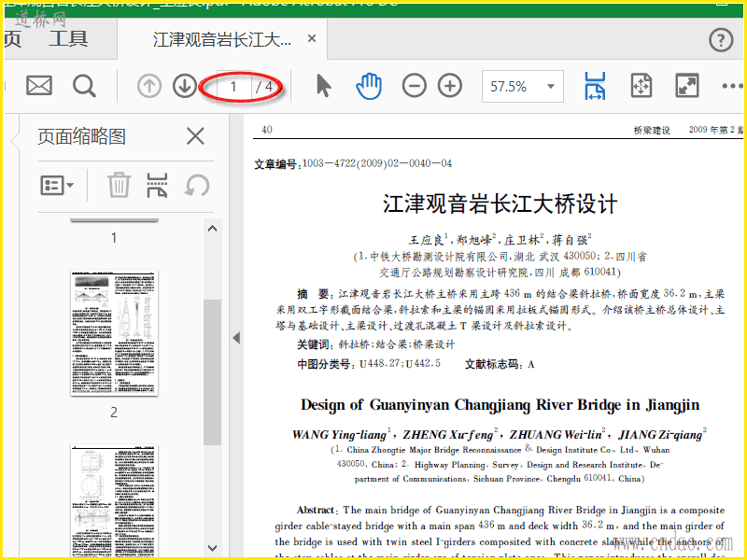Click the title 江津观音岩长江大桥设计
Viewport: 747px width, 560px height.
pos(500,203)
